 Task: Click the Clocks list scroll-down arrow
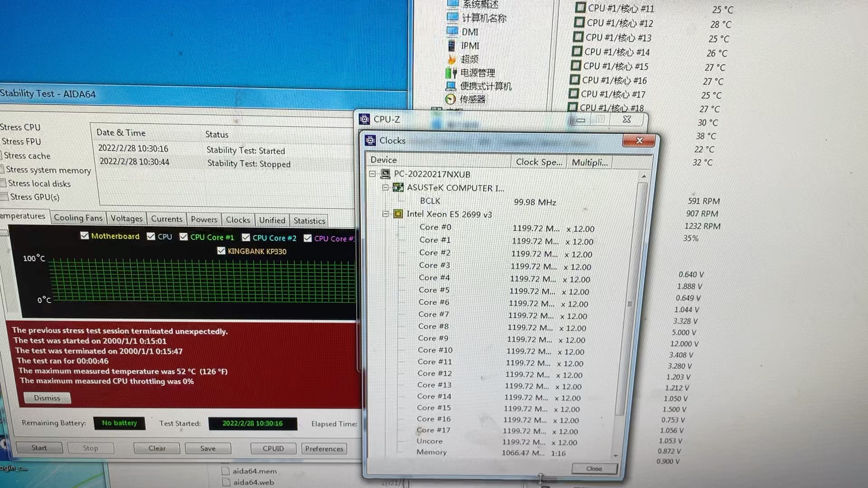click(616, 455)
